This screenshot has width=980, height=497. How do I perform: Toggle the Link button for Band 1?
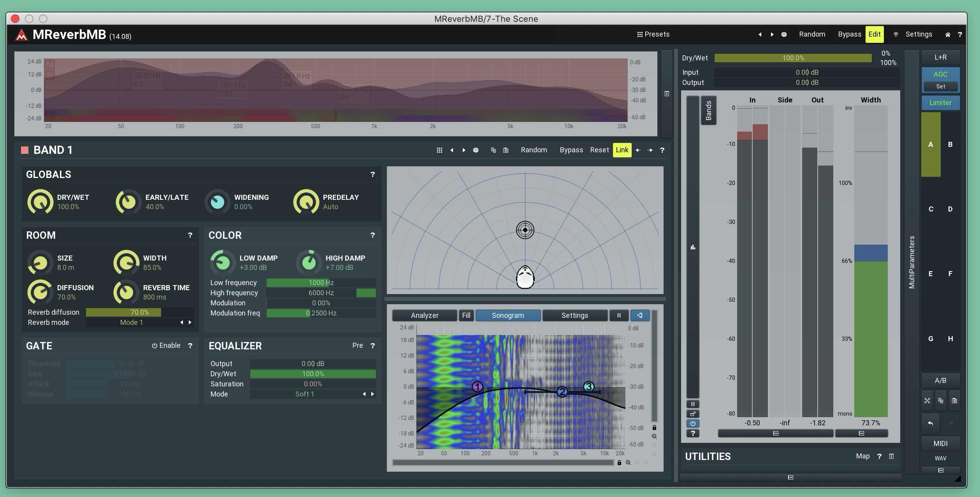point(622,150)
